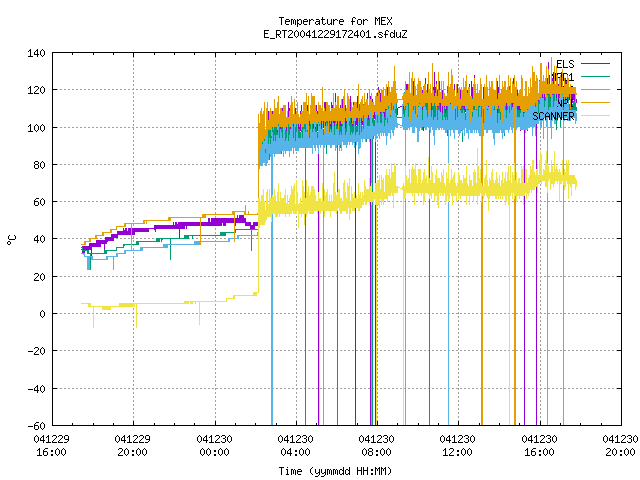Click the orange legend line sample
The image size is (640, 480).
pos(595,103)
